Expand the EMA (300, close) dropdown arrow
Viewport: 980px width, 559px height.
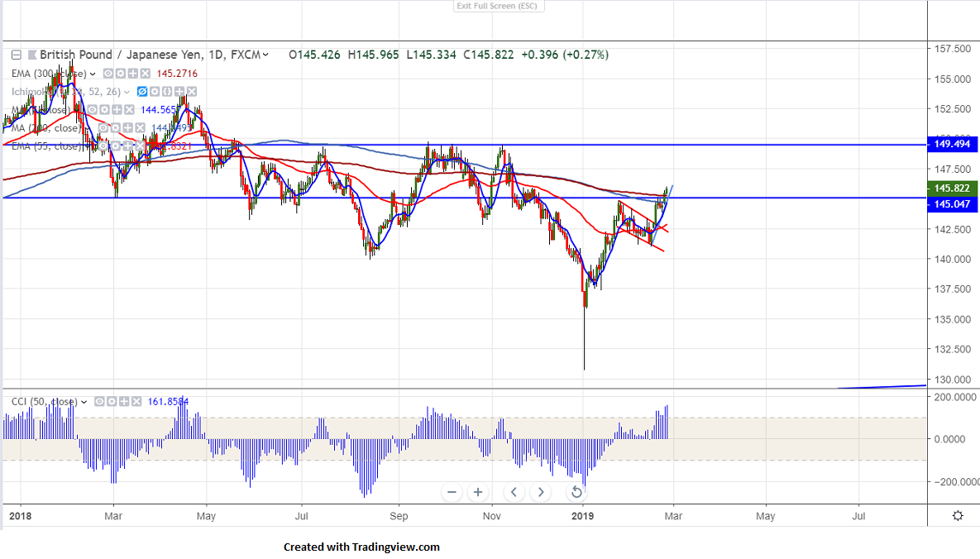[93, 74]
